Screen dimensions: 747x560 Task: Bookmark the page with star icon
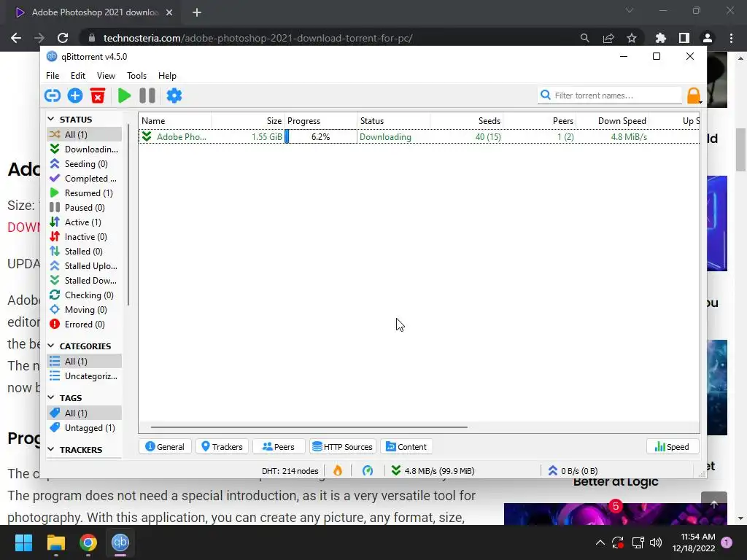tap(632, 38)
